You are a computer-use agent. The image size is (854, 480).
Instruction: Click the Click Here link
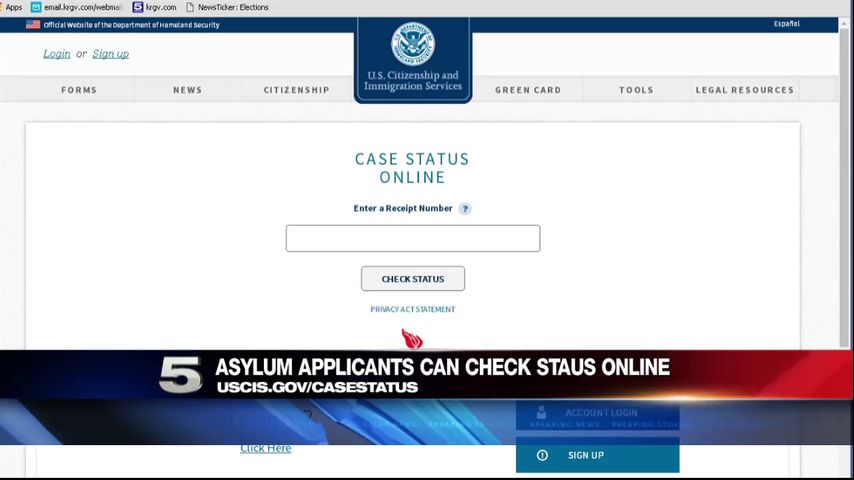coord(266,448)
